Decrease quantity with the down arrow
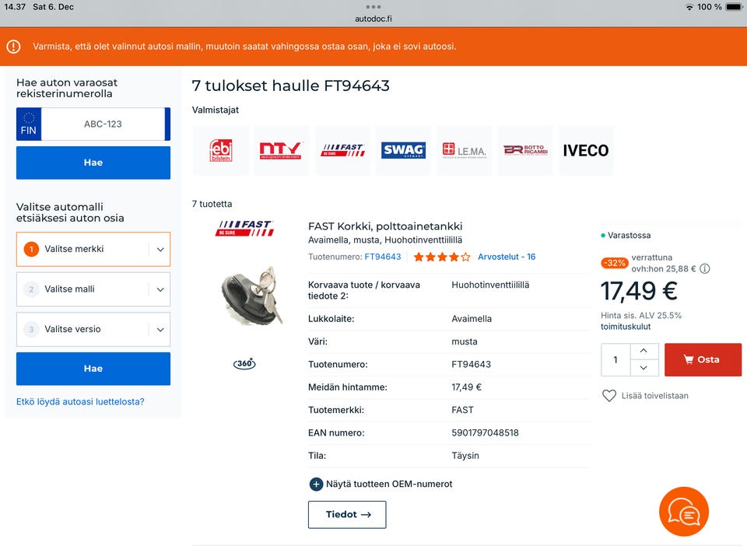Viewport: 747px width, 560px height. (644, 368)
